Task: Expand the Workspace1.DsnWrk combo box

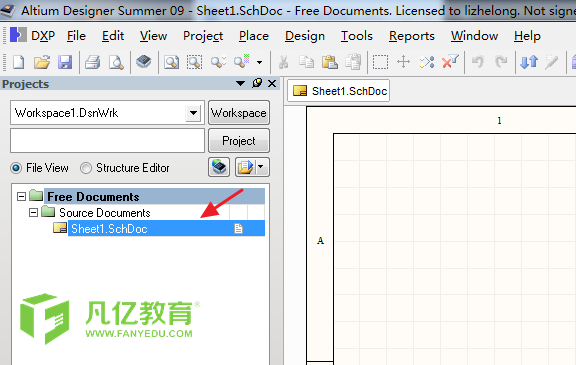Action: (x=193, y=113)
